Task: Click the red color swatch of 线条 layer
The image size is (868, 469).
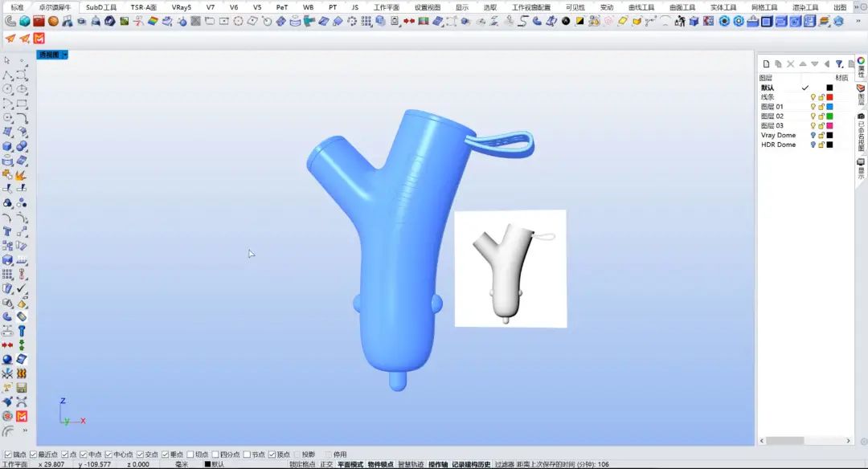Action: click(x=829, y=97)
